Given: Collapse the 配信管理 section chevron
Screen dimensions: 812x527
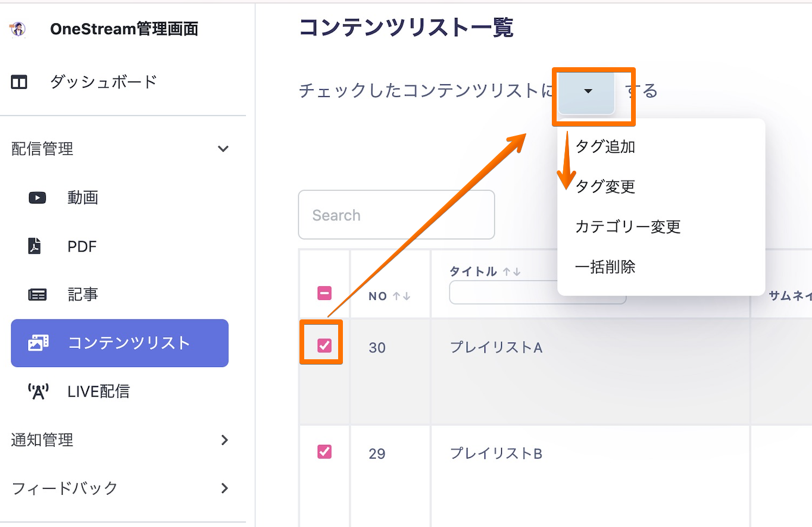Looking at the screenshot, I should pyautogui.click(x=223, y=149).
